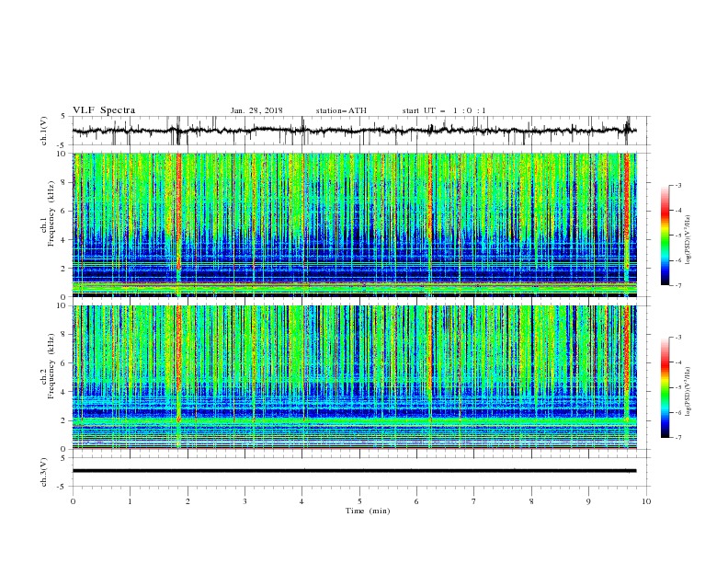Click the "Time (min)" x-axis label
The height and width of the screenshot is (563, 728).
pos(368,511)
